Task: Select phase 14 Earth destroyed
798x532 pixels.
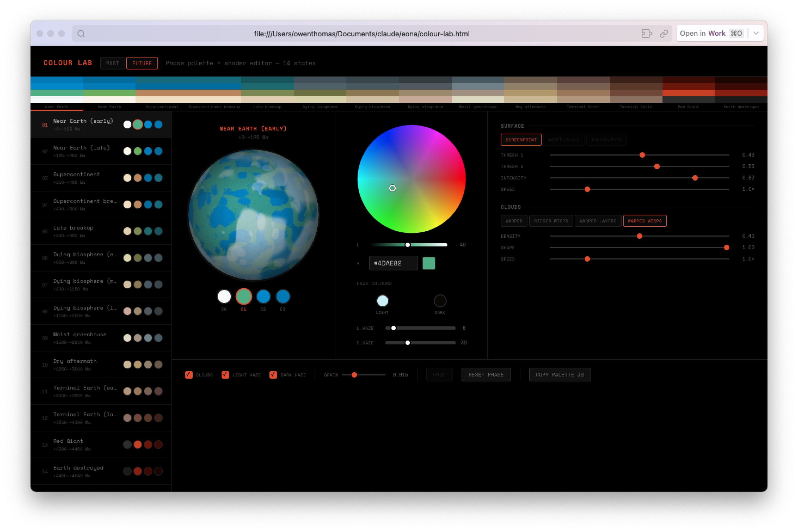Action: [x=101, y=472]
